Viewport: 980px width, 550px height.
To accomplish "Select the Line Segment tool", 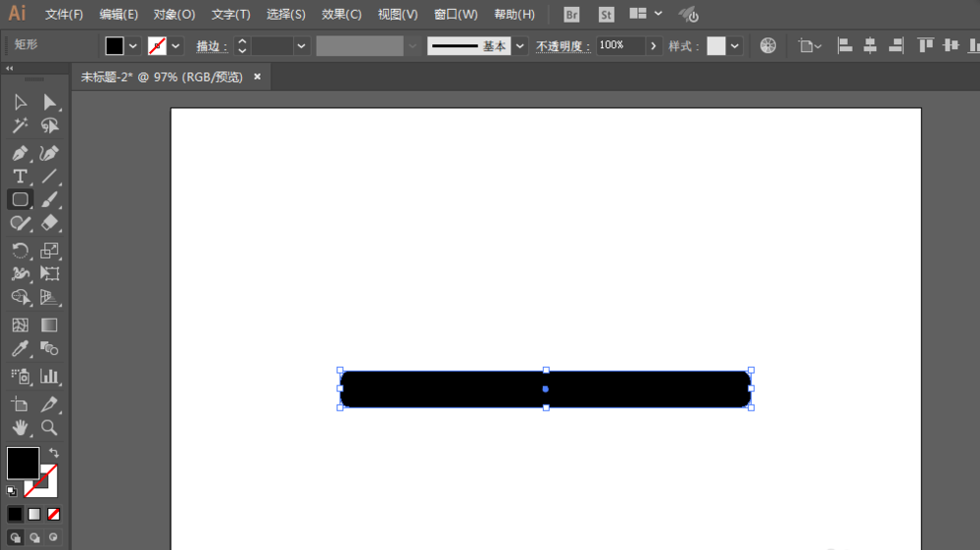I will 49,176.
